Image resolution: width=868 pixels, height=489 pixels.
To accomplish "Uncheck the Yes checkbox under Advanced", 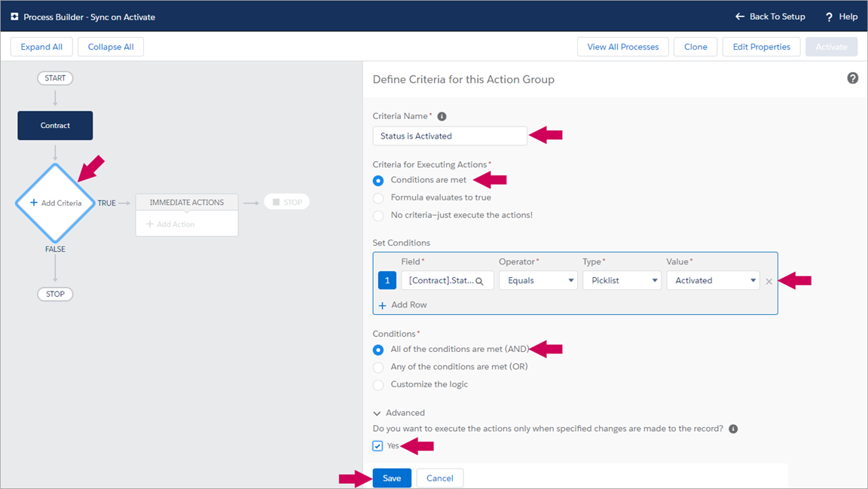I will click(377, 446).
